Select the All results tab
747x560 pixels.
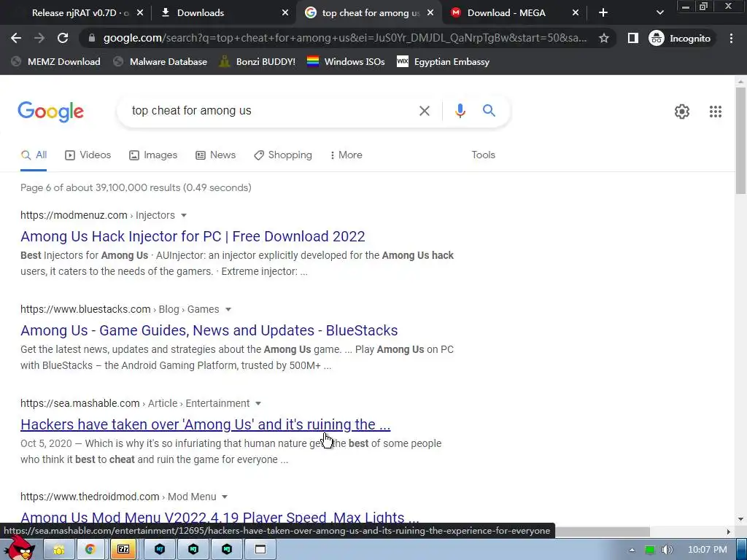click(34, 155)
